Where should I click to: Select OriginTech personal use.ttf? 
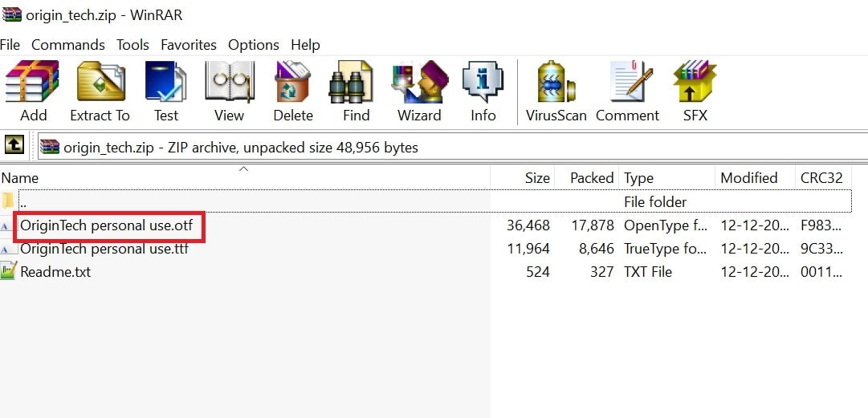104,249
